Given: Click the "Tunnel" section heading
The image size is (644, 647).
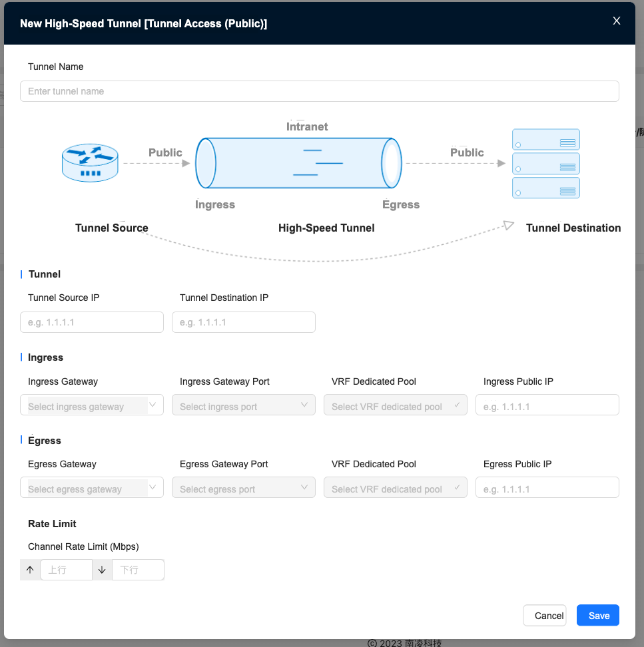Looking at the screenshot, I should tap(45, 274).
